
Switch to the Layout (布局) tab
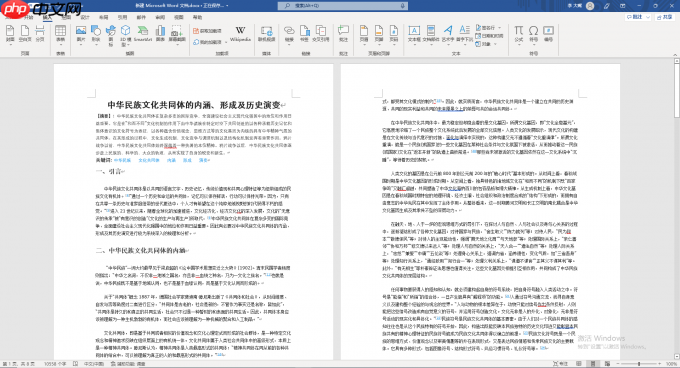tap(104, 17)
